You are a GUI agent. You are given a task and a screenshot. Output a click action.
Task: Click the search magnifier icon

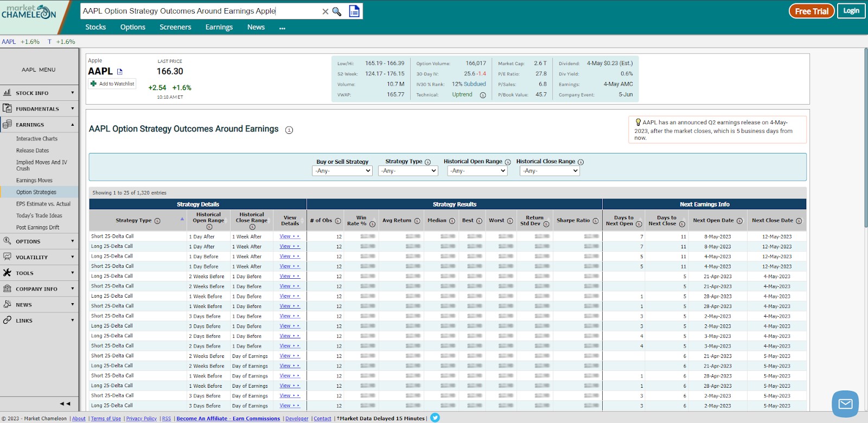pyautogui.click(x=337, y=11)
